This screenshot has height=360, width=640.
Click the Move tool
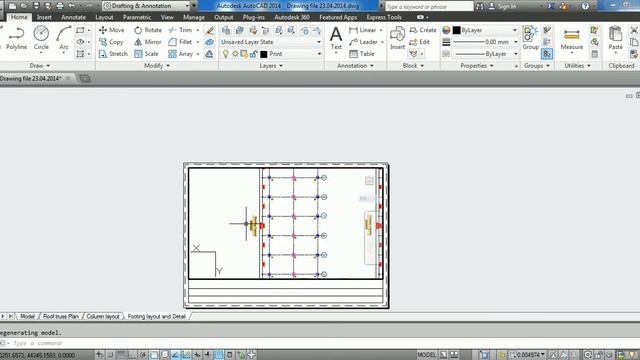(111, 30)
